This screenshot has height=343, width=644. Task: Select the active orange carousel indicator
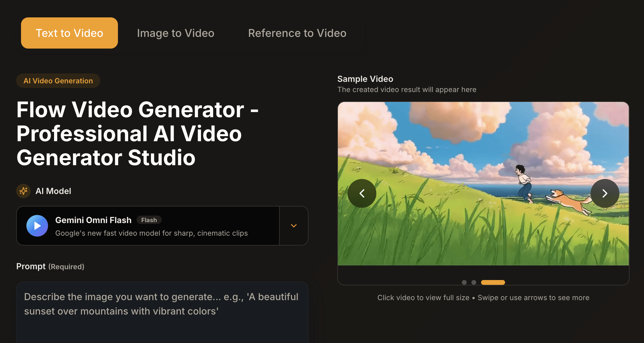tap(493, 282)
